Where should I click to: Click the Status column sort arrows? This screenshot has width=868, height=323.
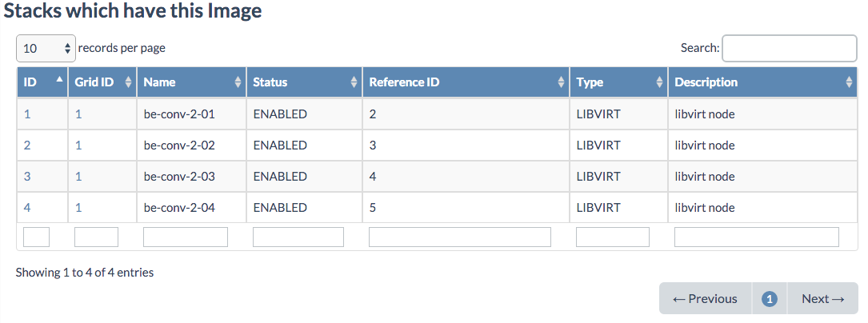[x=354, y=82]
